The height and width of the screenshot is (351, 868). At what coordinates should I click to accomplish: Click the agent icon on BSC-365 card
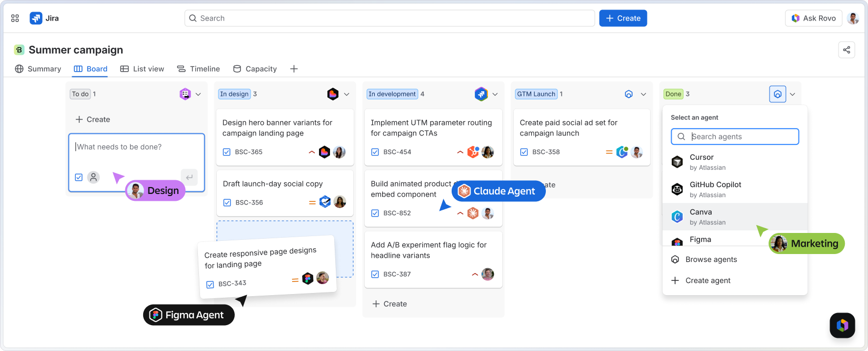coord(325,152)
